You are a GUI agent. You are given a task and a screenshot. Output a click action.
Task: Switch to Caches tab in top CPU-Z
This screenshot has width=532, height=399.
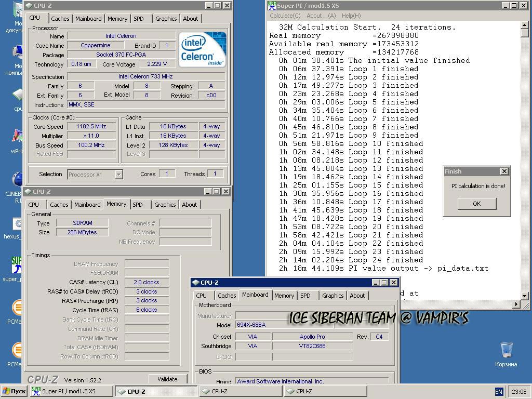[x=60, y=19]
